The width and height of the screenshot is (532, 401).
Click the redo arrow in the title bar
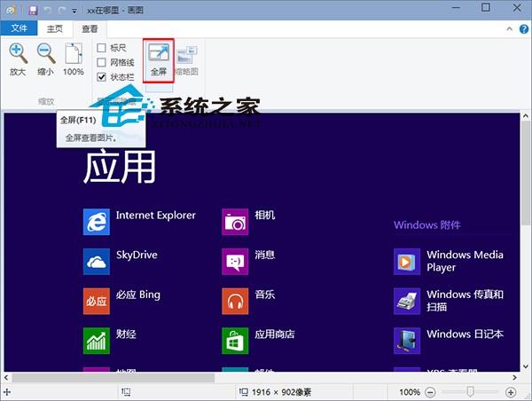pyautogui.click(x=62, y=8)
